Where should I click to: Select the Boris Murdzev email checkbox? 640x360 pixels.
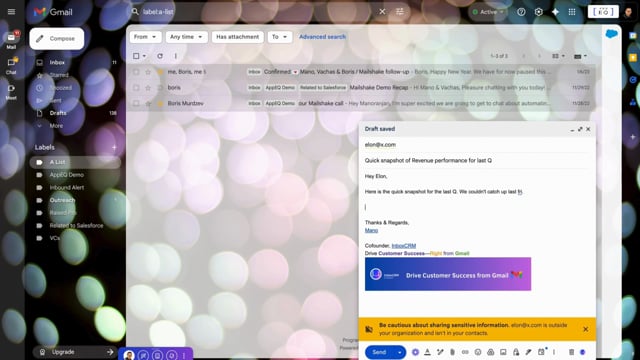tap(136, 103)
